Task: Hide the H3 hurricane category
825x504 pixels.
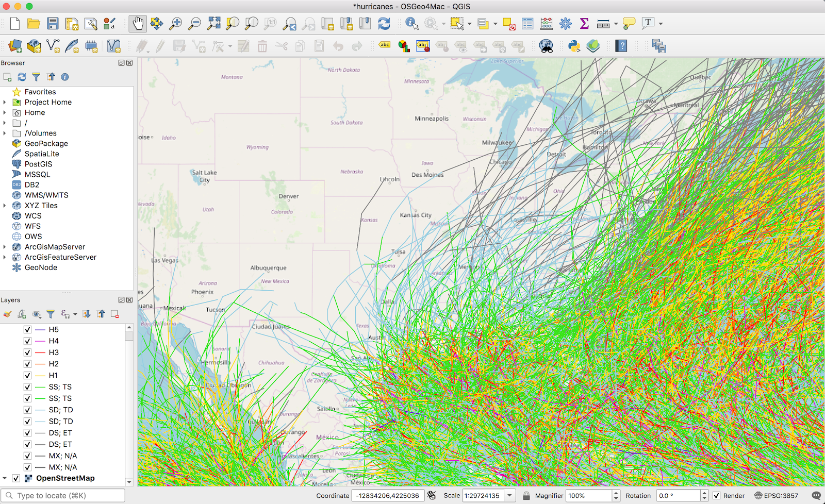Action: (x=27, y=352)
